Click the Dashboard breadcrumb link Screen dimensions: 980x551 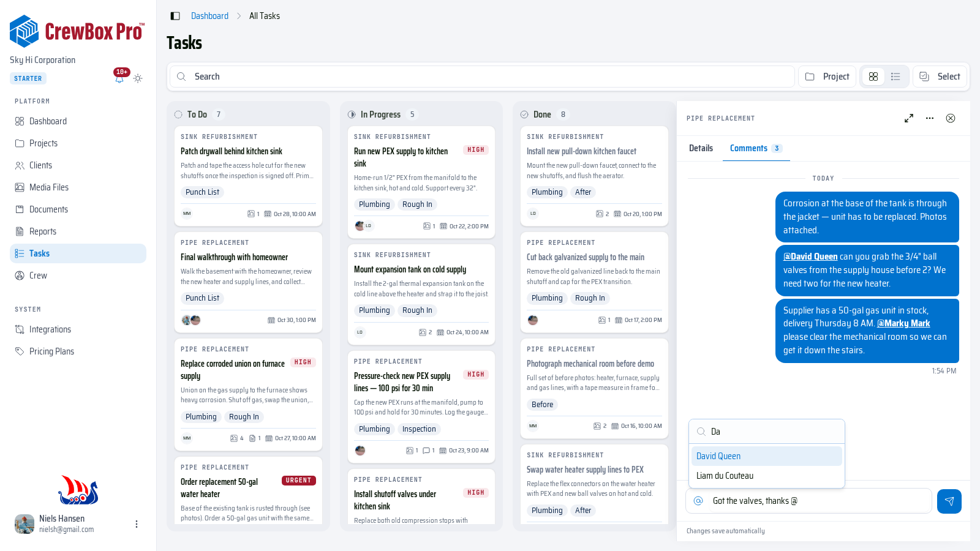pyautogui.click(x=209, y=16)
